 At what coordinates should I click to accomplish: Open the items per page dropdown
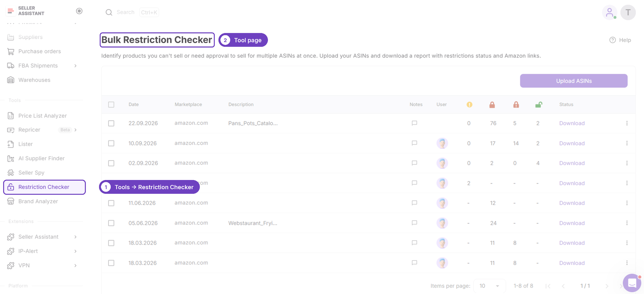tap(489, 286)
